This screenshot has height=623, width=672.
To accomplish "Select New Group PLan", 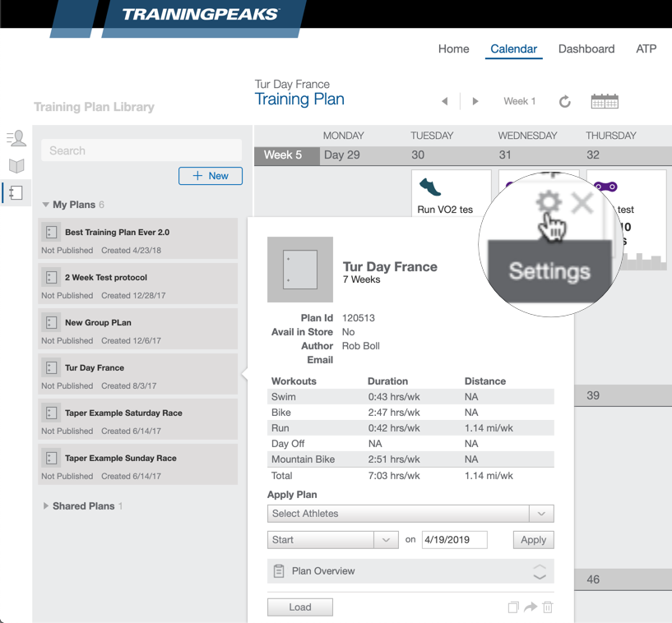I will pos(137,329).
